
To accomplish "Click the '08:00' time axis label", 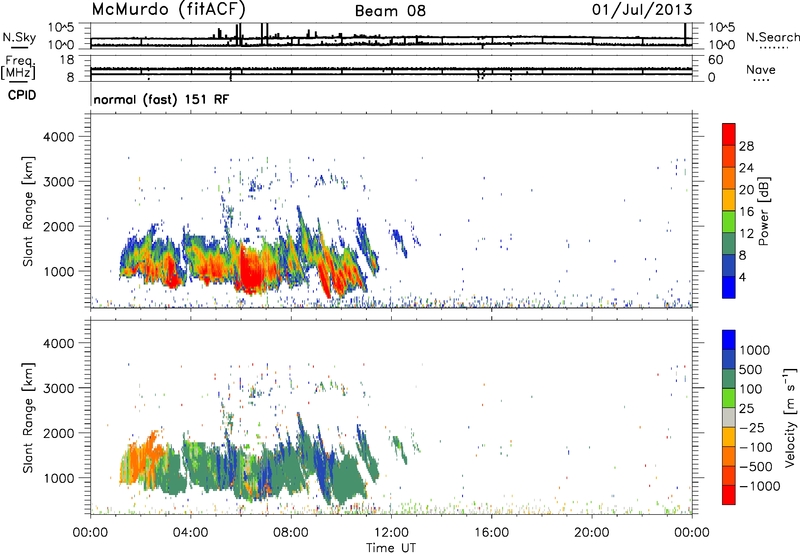I will point(291,533).
